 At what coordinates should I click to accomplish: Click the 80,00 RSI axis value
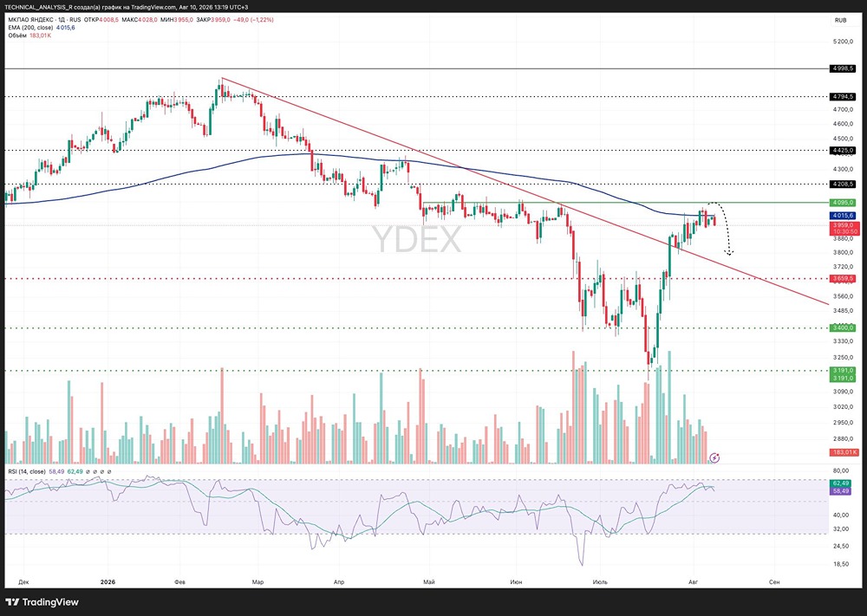coord(841,470)
